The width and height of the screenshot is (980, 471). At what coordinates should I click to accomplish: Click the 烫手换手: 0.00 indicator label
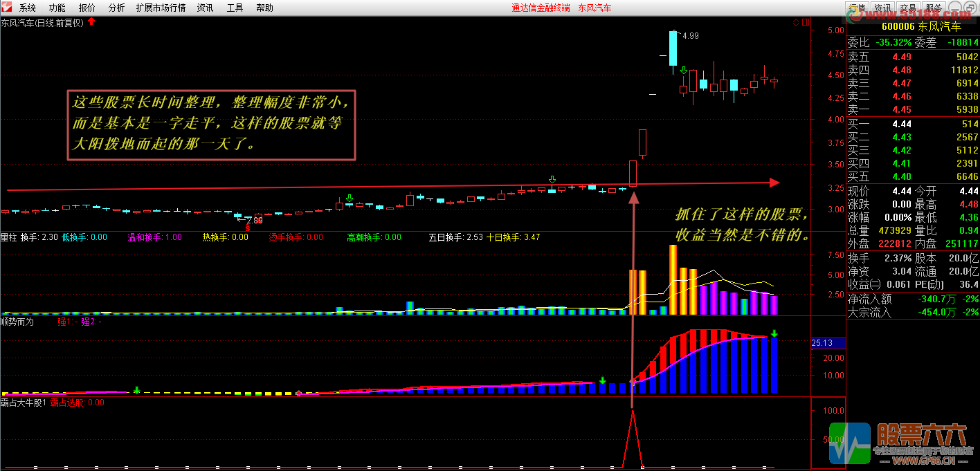tap(296, 237)
